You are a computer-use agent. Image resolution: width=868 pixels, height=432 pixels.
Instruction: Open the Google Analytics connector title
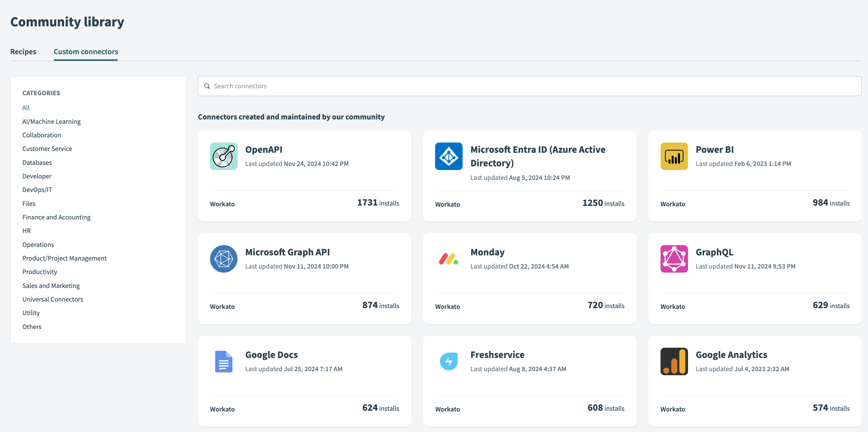tap(731, 355)
